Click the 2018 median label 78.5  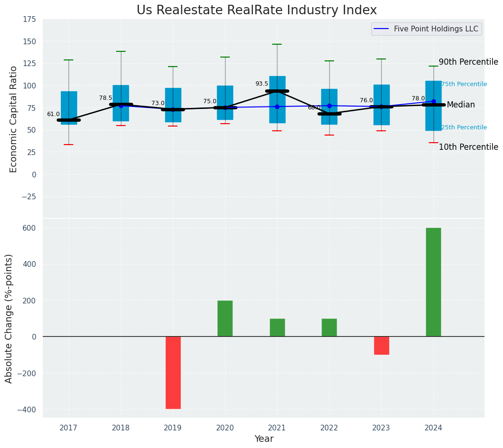coord(106,98)
